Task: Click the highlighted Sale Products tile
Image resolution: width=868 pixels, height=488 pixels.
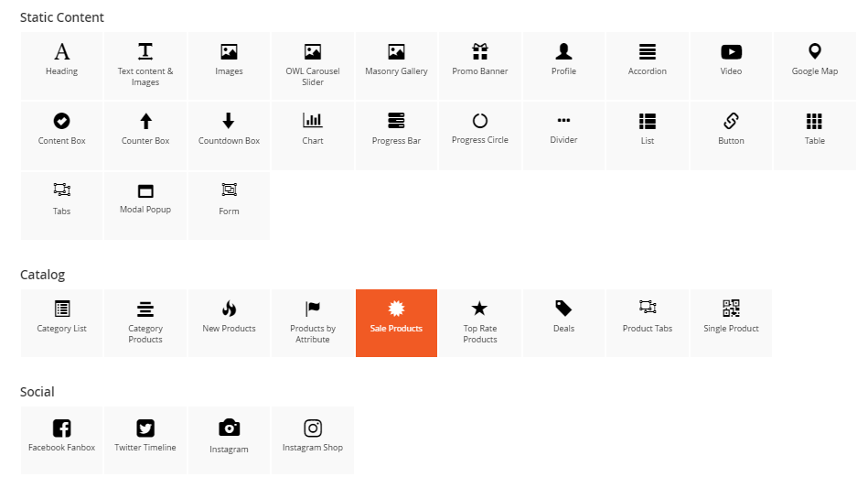Action: (396, 322)
